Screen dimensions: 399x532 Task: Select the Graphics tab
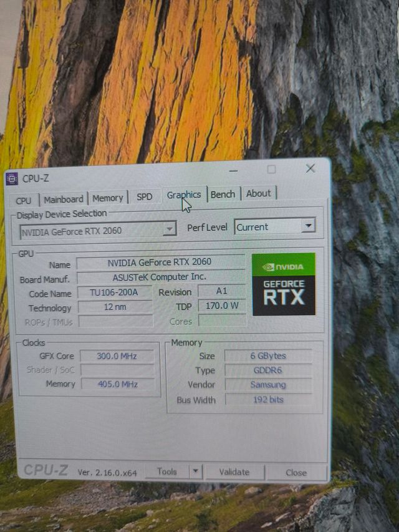click(184, 195)
